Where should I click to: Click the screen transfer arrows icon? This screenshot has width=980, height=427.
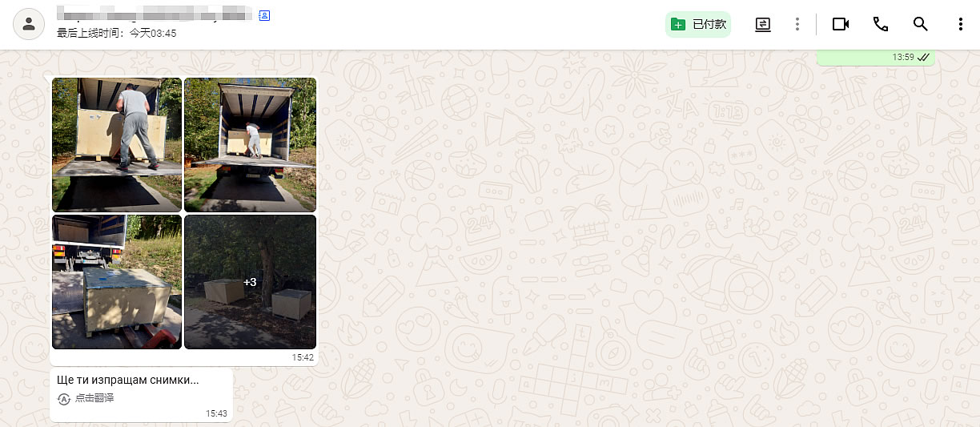coord(763,24)
